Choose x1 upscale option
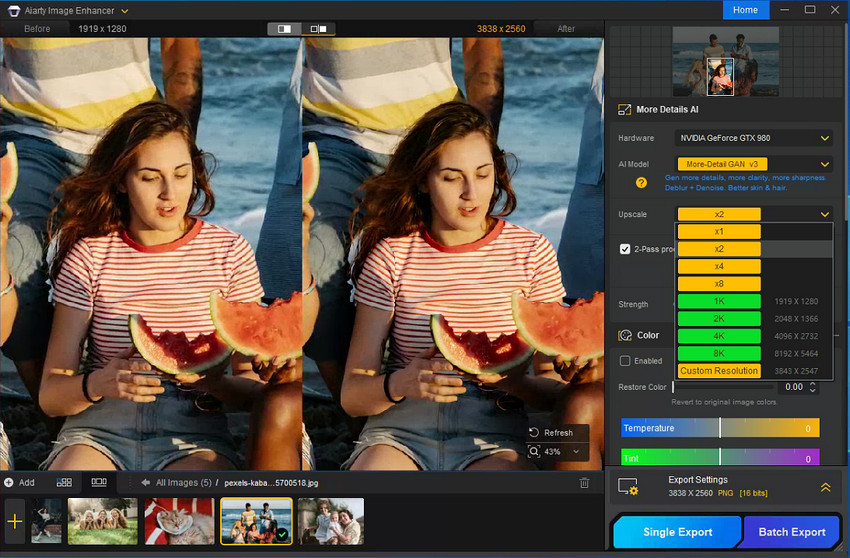The width and height of the screenshot is (850, 558). coord(719,232)
